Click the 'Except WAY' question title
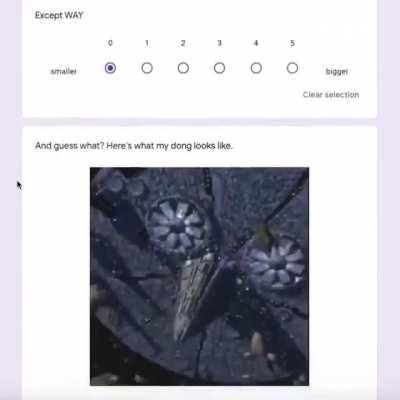 (x=59, y=15)
